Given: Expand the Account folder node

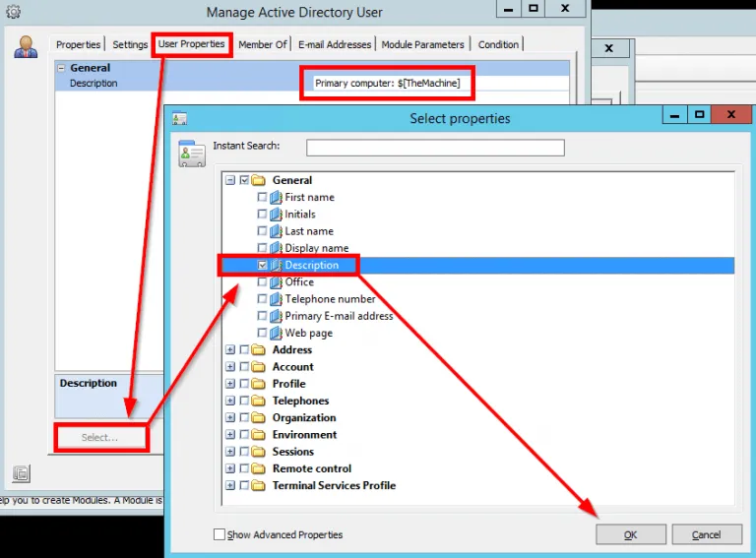Looking at the screenshot, I should [230, 367].
